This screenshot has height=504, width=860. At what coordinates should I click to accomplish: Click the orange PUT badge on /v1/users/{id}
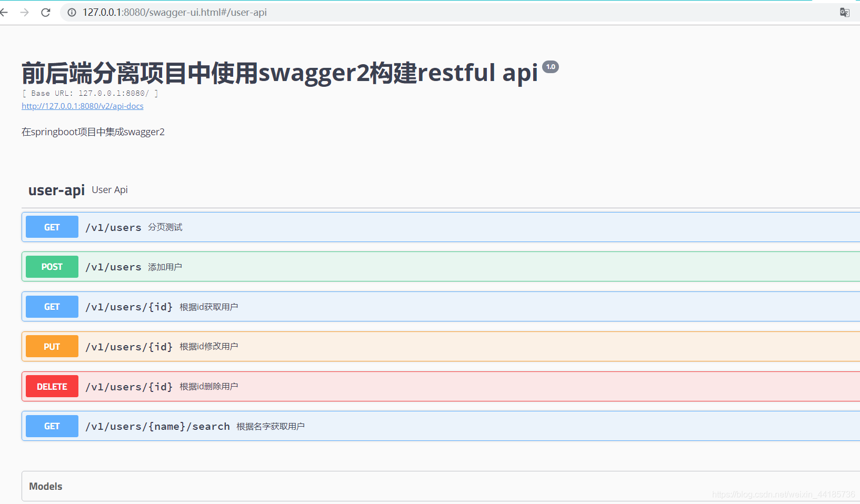click(52, 346)
